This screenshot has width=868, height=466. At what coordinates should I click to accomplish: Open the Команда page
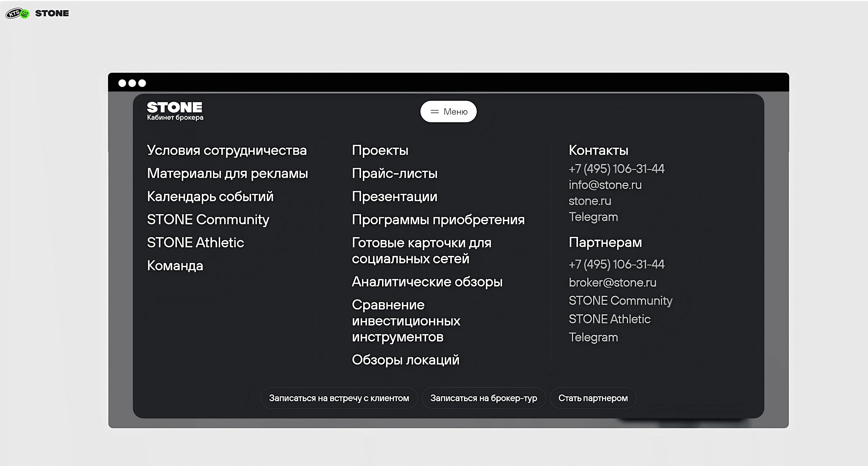[x=175, y=266]
